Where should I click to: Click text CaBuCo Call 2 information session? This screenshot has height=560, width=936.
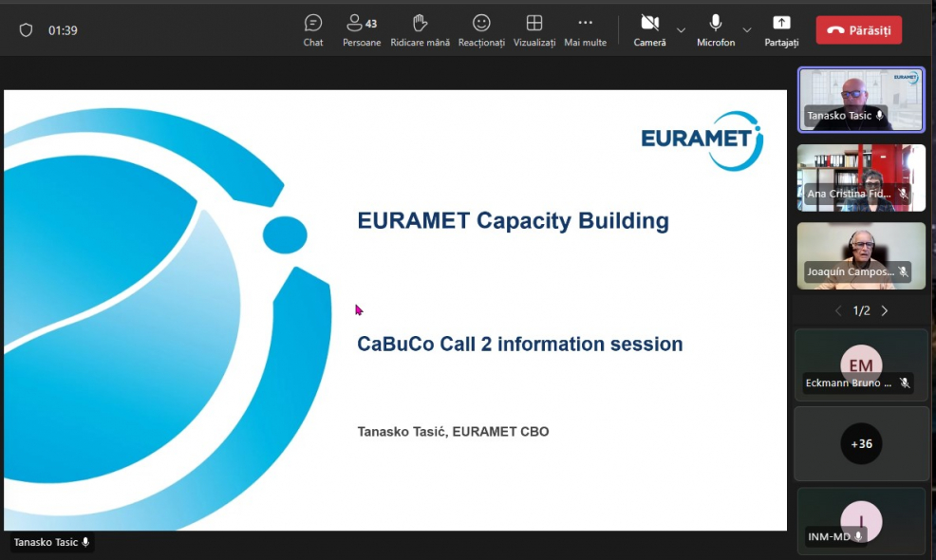click(519, 345)
